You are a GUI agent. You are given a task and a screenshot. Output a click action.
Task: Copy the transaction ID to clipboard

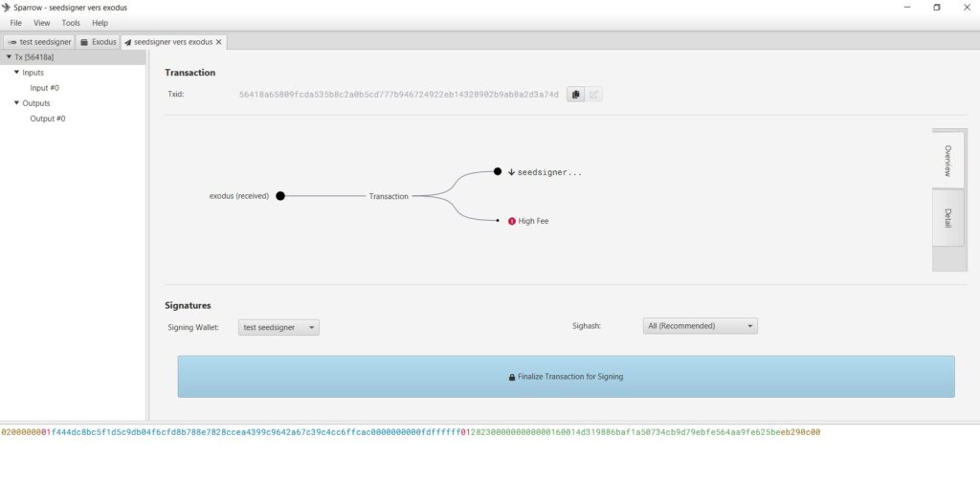tap(575, 95)
